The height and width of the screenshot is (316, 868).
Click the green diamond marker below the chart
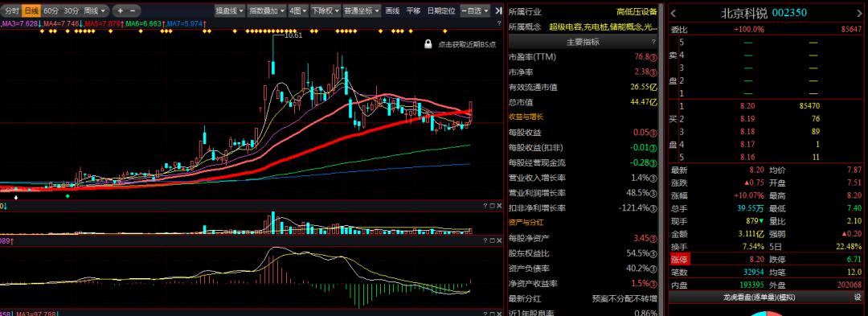[x=68, y=196]
